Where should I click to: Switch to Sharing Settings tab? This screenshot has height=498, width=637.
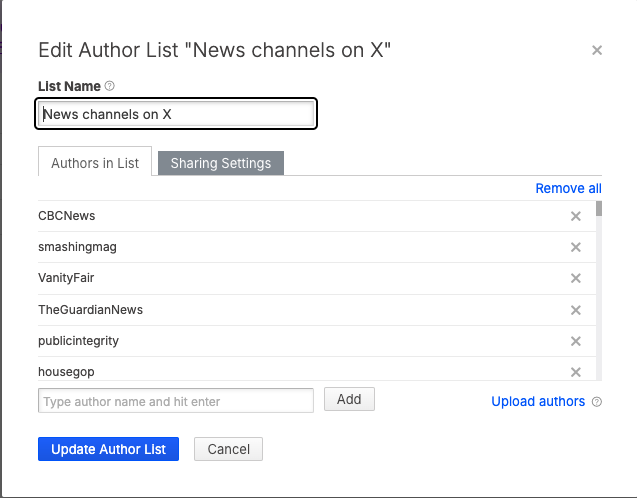pyautogui.click(x=221, y=163)
